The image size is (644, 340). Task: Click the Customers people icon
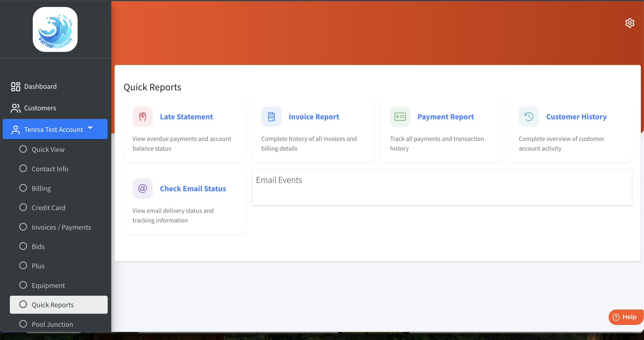coord(15,108)
